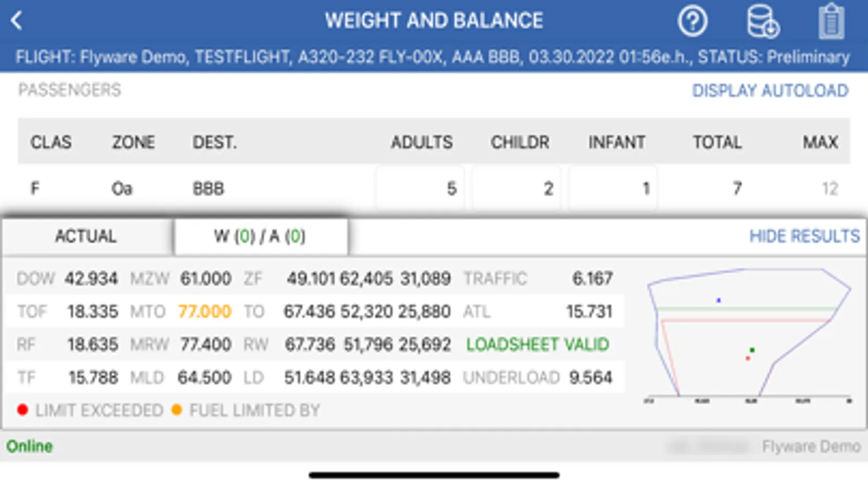Click the INFANT column header

[x=617, y=142]
